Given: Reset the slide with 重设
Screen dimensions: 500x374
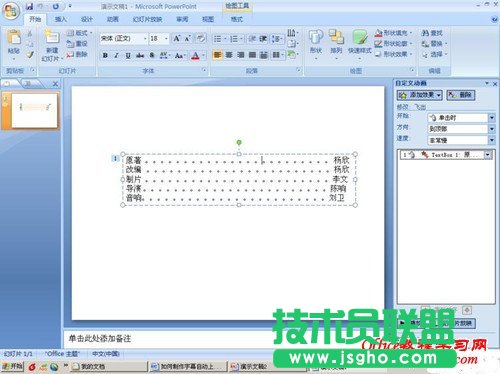Looking at the screenshot, I should pyautogui.click(x=77, y=44).
